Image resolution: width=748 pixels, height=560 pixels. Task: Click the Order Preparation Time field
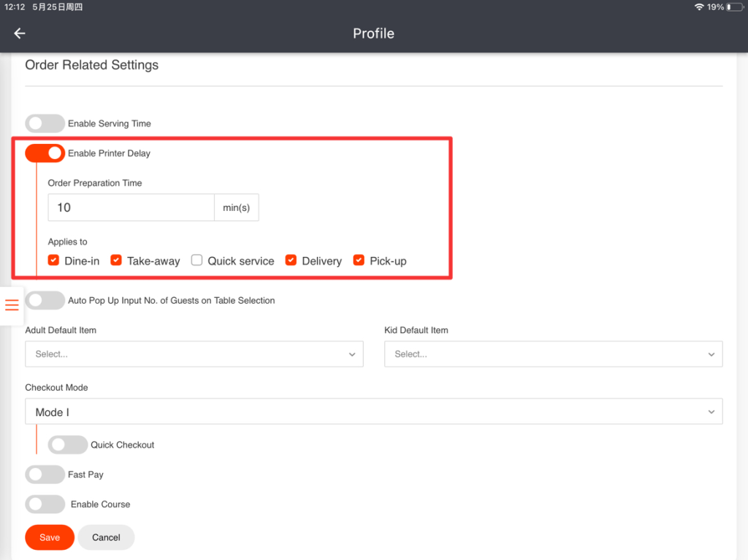click(131, 207)
